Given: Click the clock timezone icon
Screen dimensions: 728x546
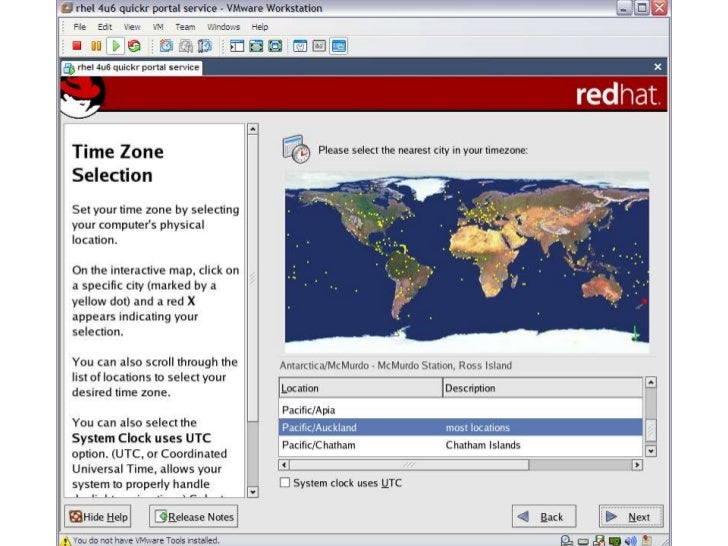Looking at the screenshot, I should pyautogui.click(x=296, y=149).
